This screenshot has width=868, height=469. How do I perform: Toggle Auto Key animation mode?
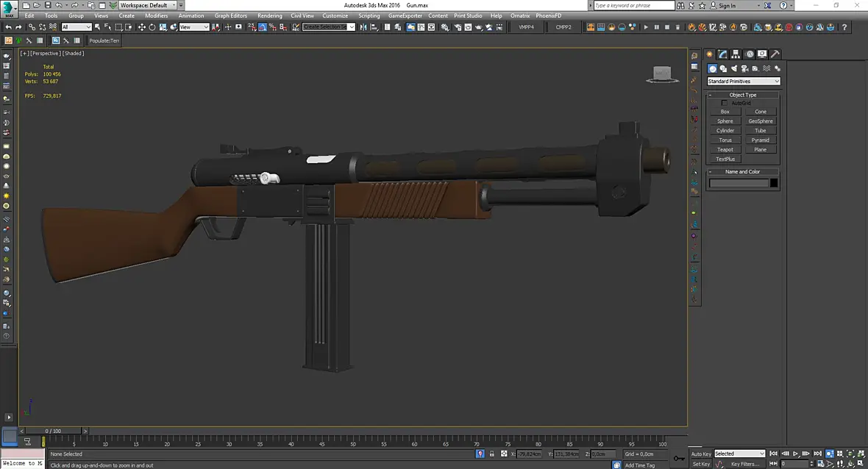(x=701, y=454)
